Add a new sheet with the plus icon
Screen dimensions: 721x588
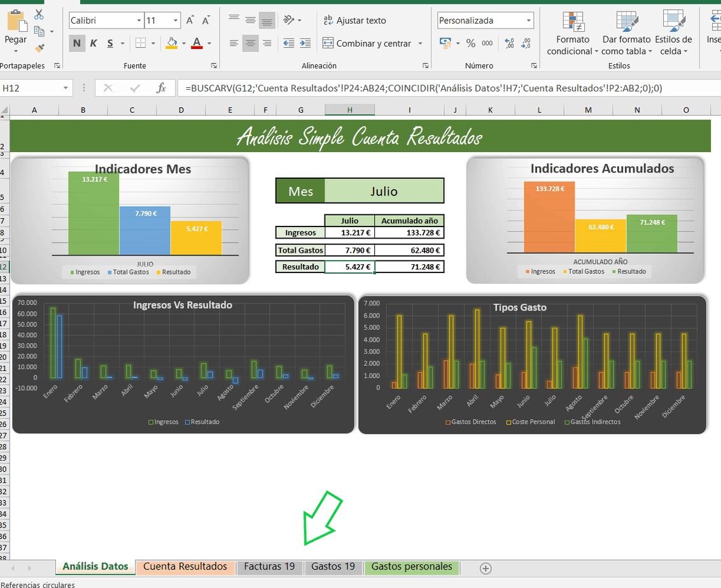coord(486,568)
